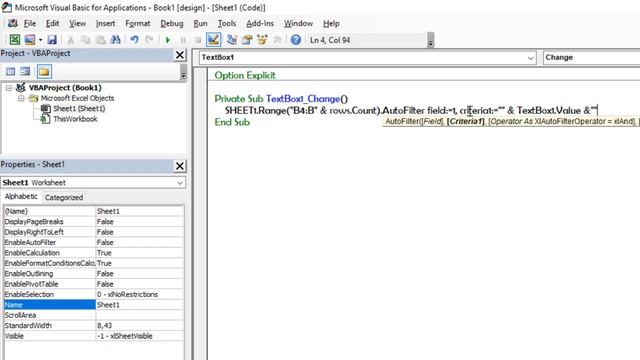Select the EnablePivotTable property row
This screenshot has width=640, height=360.
tap(93, 284)
